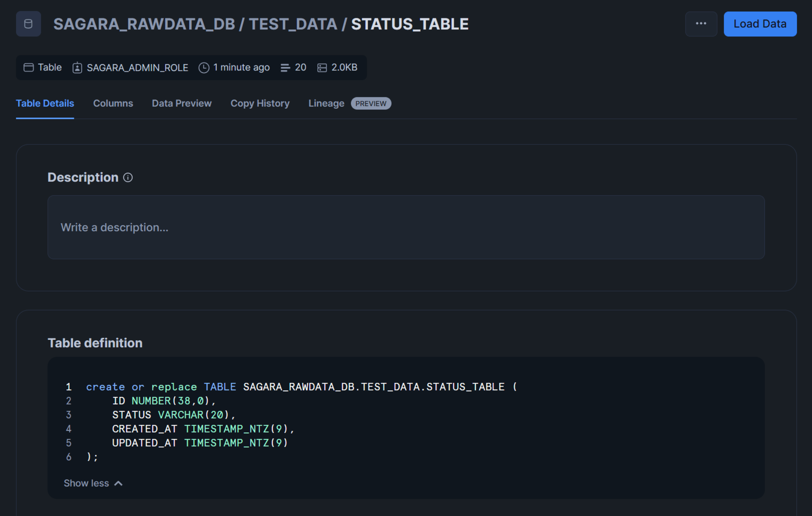This screenshot has width=812, height=516.
Task: Click the owner role badge icon
Action: (77, 67)
